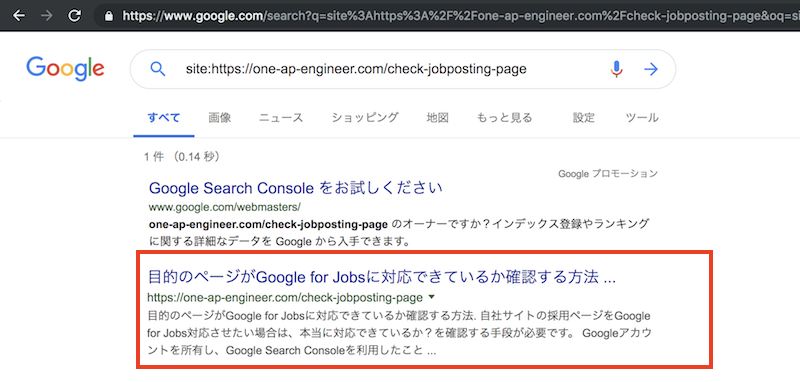Viewport: 800px width, 382px height.
Task: Submit the search with the blue arrow icon
Action: (651, 69)
